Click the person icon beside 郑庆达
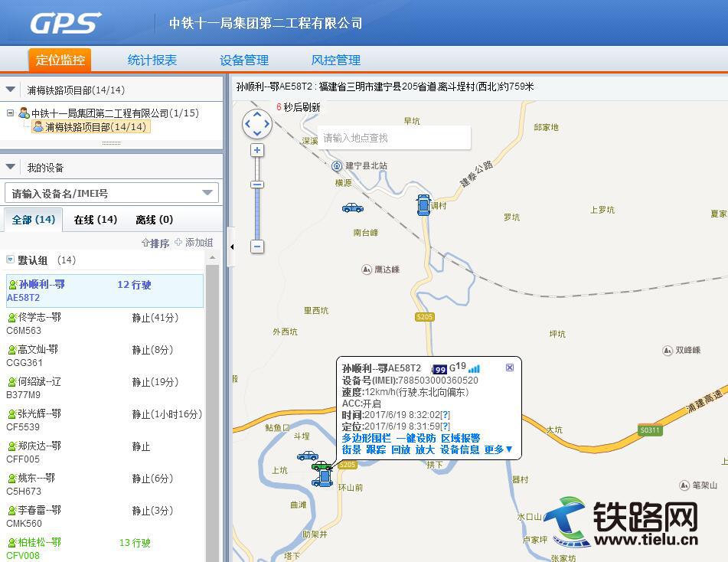 click(12, 446)
